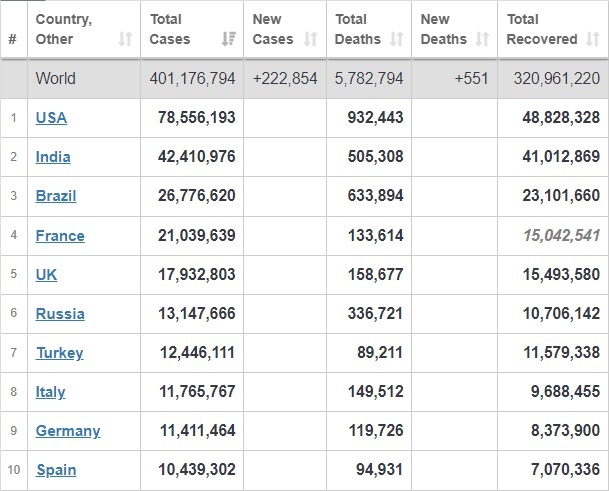The image size is (609, 491).
Task: Open the Turkey country link
Action: coord(60,353)
